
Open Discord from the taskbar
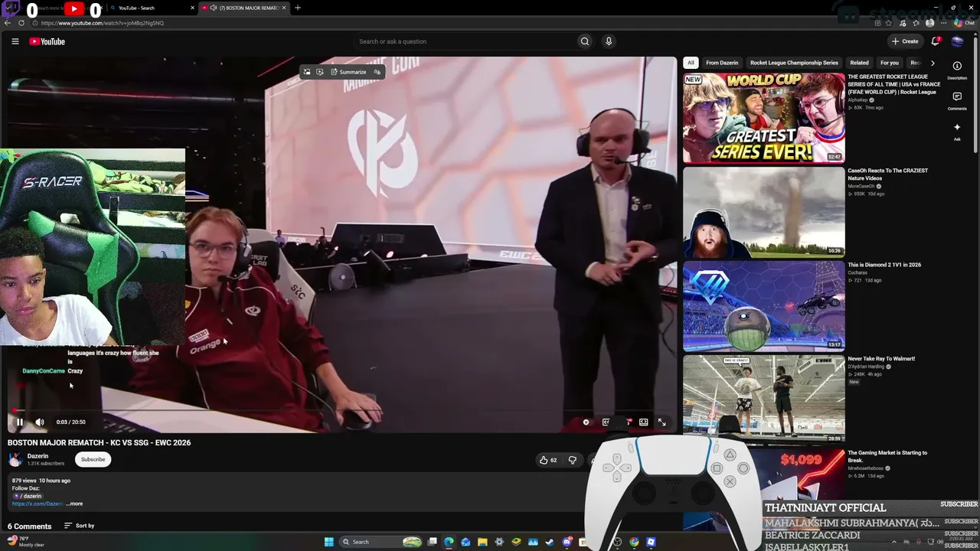(567, 542)
